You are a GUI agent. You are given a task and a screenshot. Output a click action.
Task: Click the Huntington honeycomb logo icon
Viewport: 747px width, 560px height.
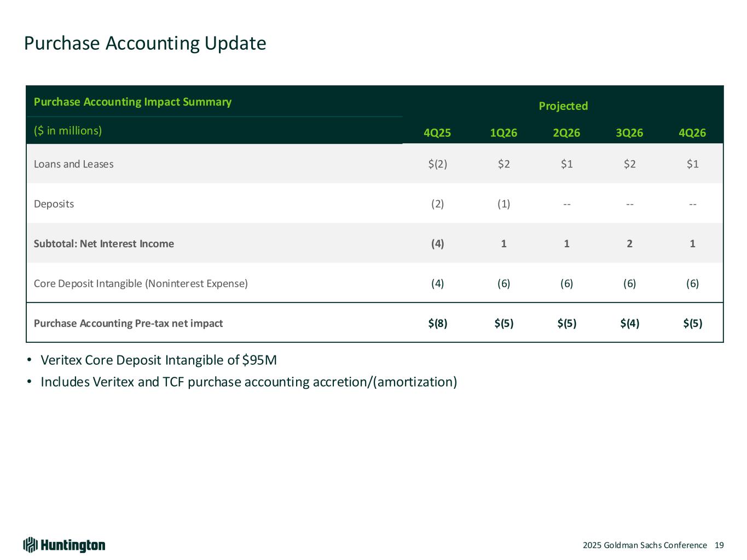tap(30, 545)
